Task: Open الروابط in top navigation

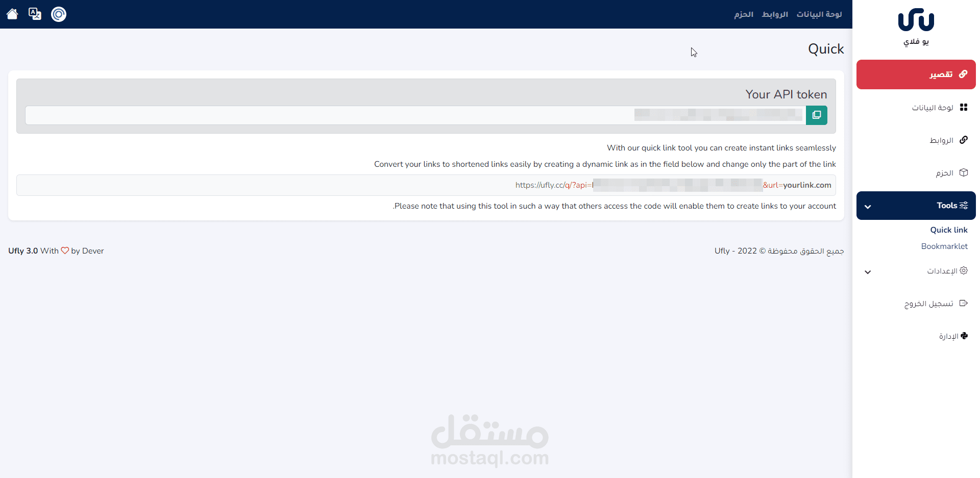Action: pyautogui.click(x=775, y=14)
